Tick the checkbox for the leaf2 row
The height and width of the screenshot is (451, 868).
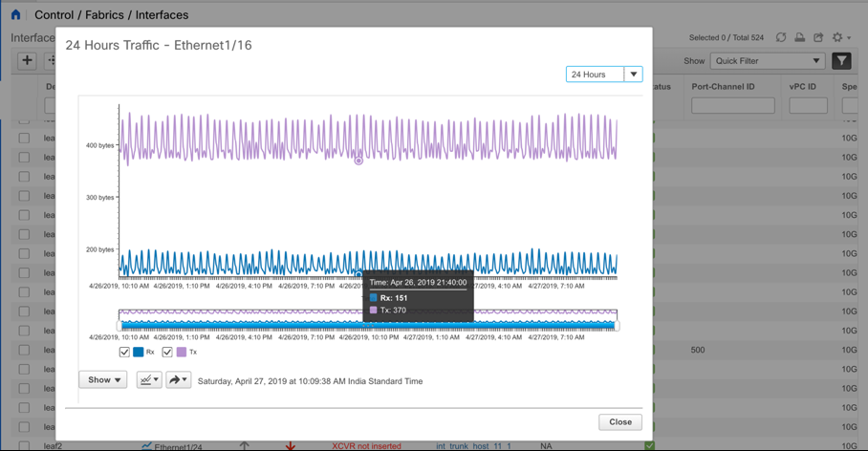(24, 446)
